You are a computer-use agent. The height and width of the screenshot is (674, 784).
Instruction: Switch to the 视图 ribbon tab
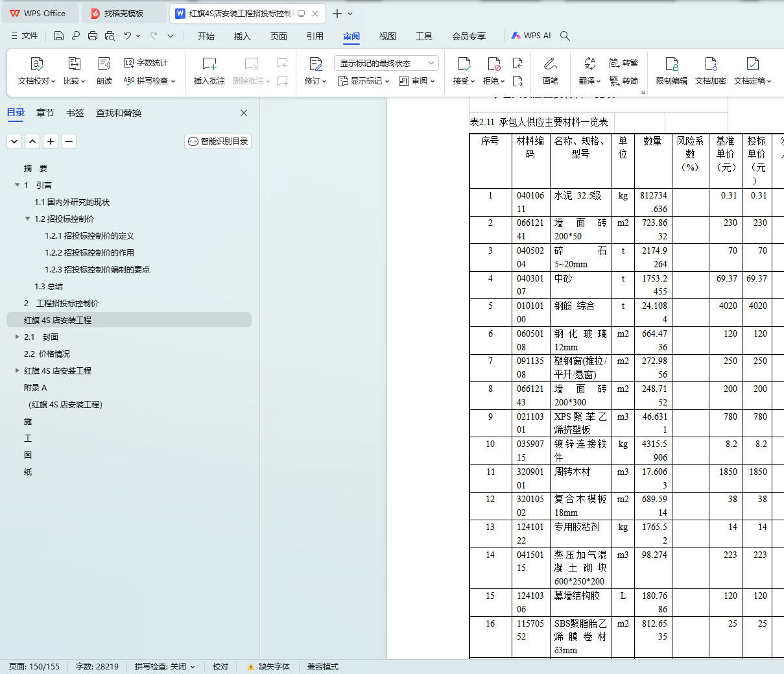(388, 36)
